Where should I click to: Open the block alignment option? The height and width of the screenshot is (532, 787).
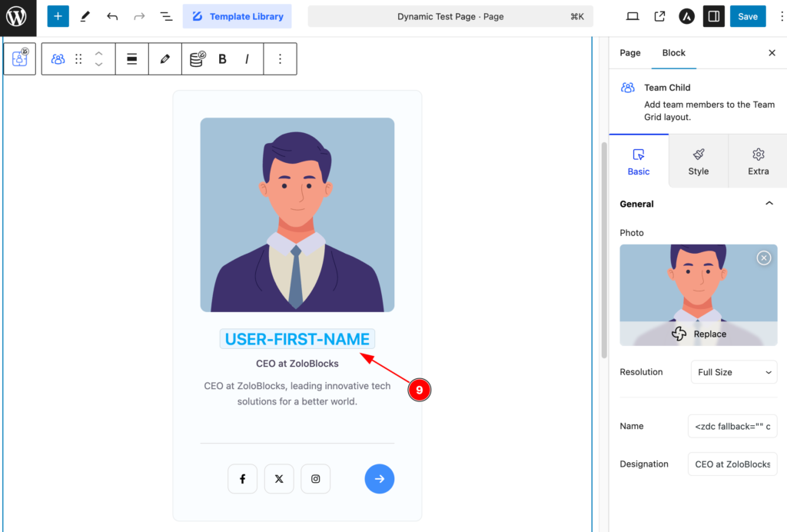pyautogui.click(x=132, y=59)
